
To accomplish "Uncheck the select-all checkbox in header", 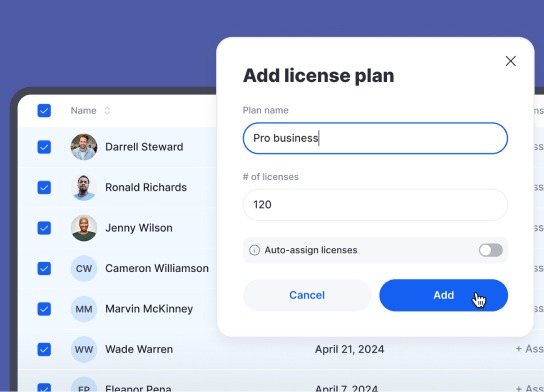I will (44, 111).
